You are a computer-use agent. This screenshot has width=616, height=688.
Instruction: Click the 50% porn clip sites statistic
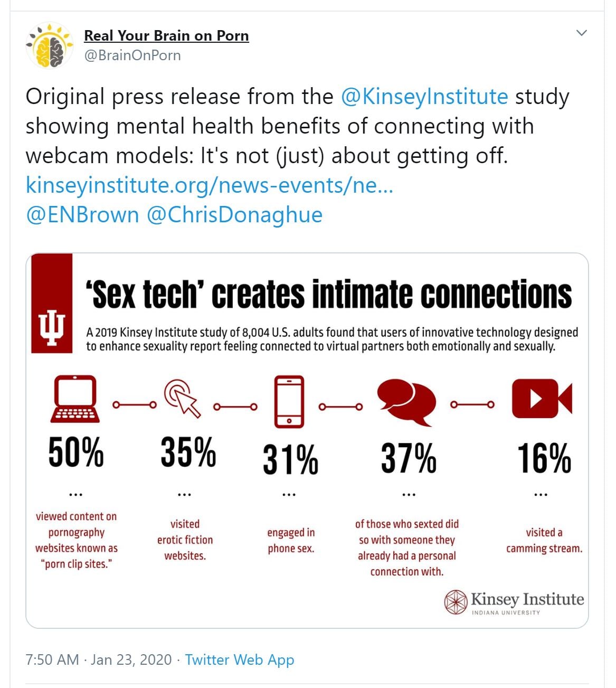[x=76, y=453]
